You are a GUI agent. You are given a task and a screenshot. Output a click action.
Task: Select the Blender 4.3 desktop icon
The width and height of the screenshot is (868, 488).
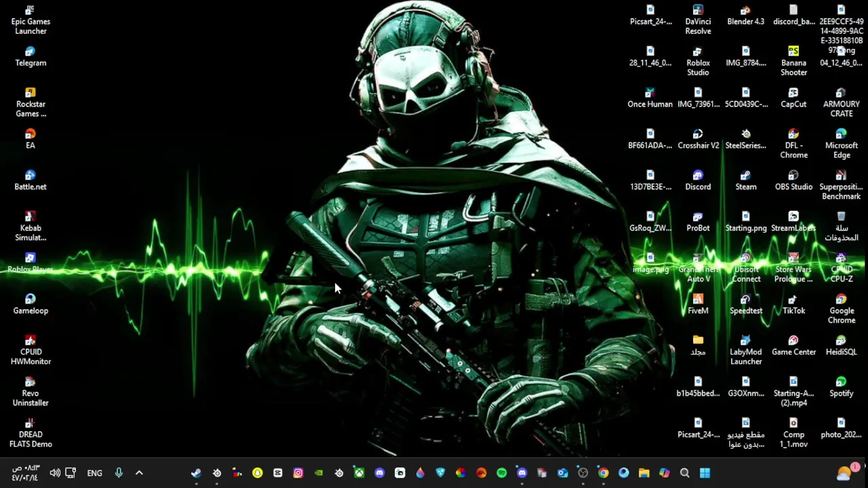(x=746, y=16)
